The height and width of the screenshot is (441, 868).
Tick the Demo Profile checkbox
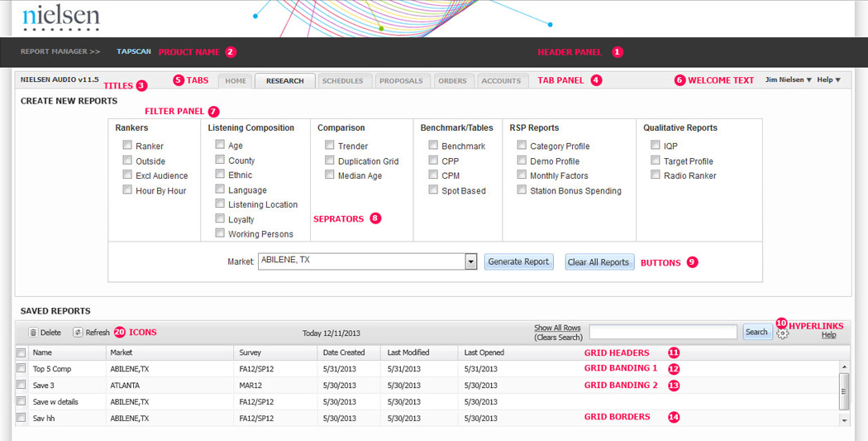click(522, 161)
